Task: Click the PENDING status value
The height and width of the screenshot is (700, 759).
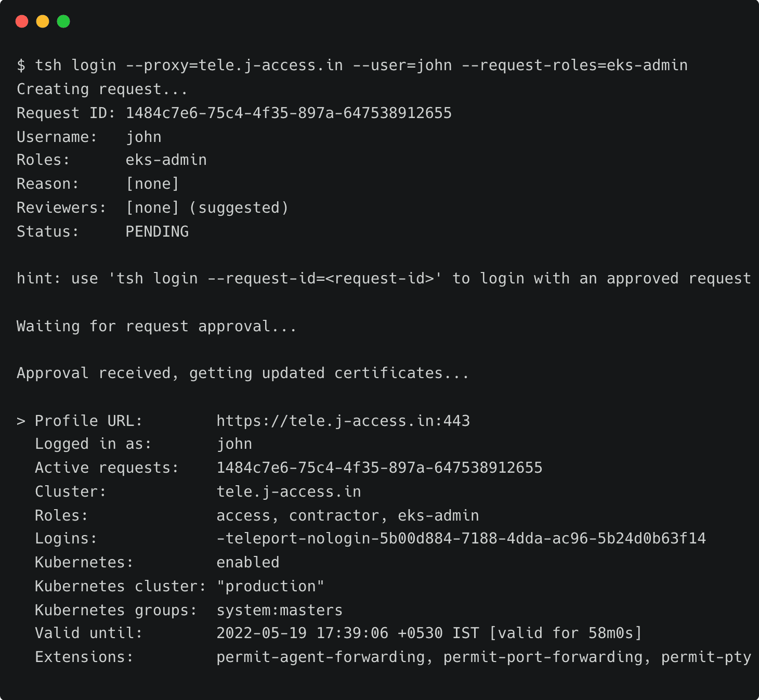Action: [x=157, y=231]
